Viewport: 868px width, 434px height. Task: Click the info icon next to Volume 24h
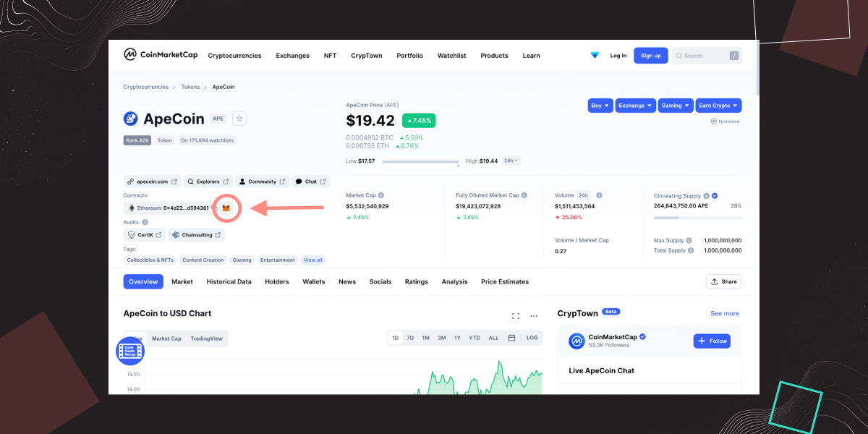click(599, 195)
